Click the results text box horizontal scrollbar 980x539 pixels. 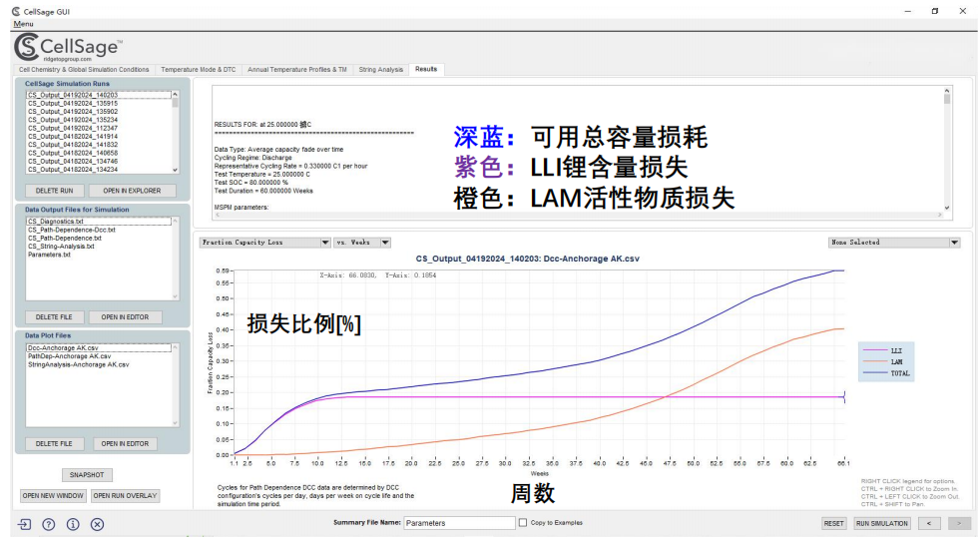click(578, 215)
